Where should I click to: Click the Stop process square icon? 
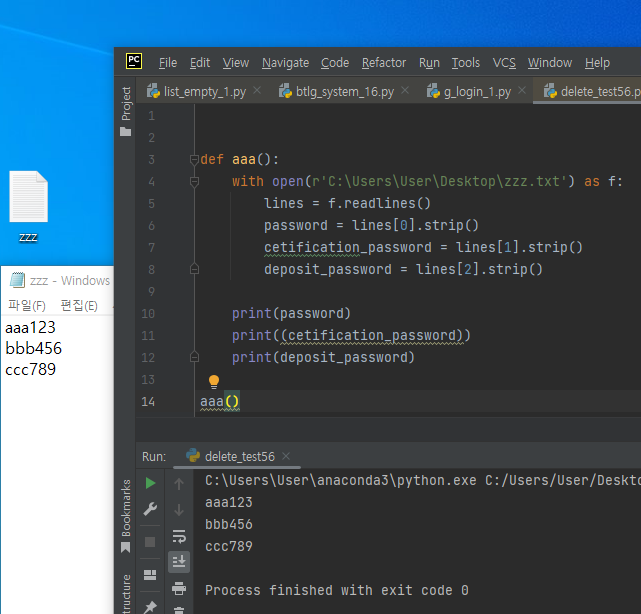click(150, 542)
